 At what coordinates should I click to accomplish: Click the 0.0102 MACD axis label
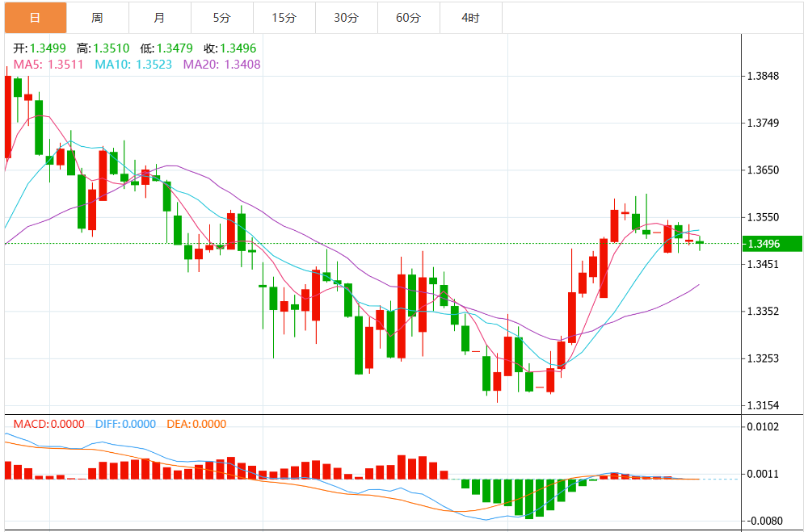(x=764, y=426)
